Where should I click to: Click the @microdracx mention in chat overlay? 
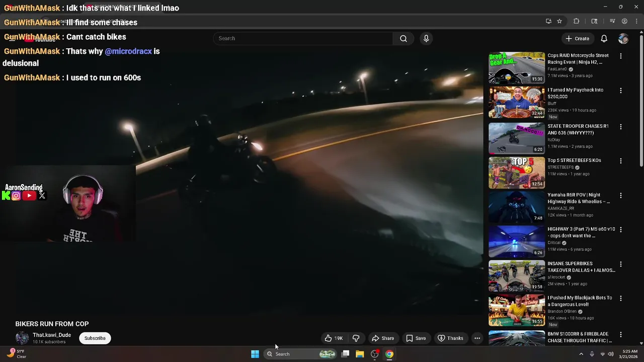tap(128, 51)
